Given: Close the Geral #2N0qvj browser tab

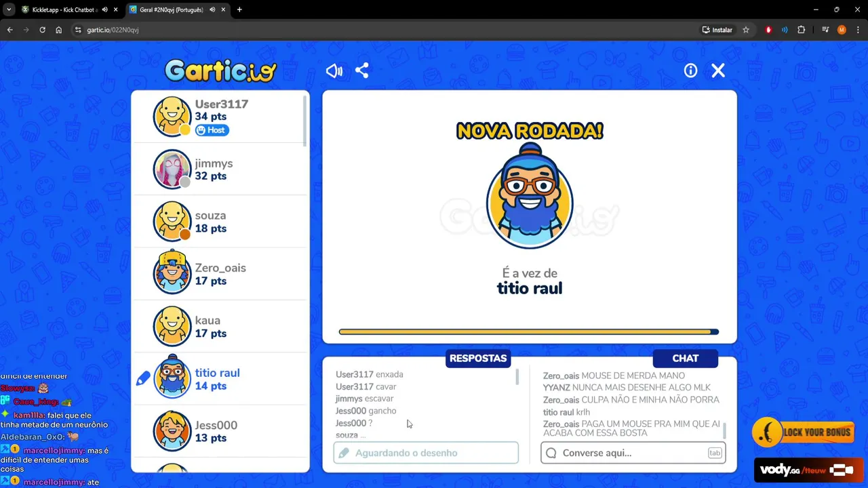Looking at the screenshot, I should [x=223, y=9].
